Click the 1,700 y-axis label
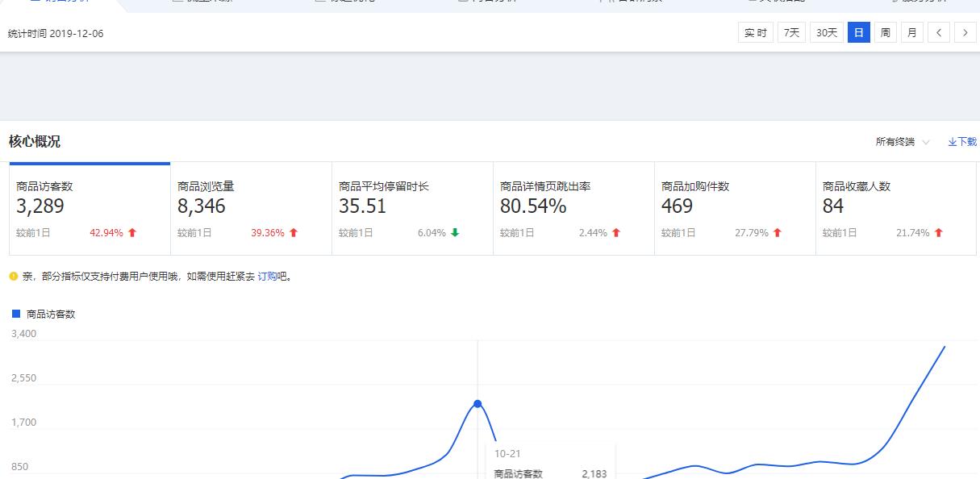The height and width of the screenshot is (479, 980). tap(23, 423)
